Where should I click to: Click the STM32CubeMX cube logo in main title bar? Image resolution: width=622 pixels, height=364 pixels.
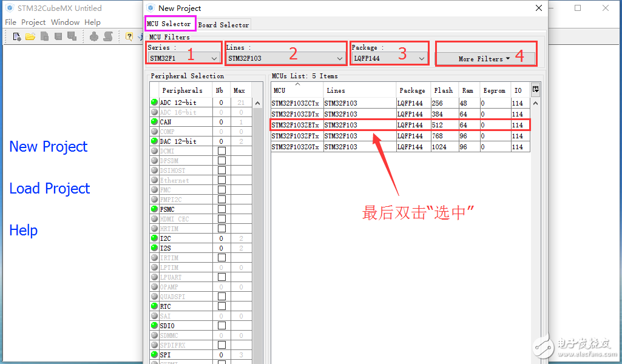tap(10, 8)
